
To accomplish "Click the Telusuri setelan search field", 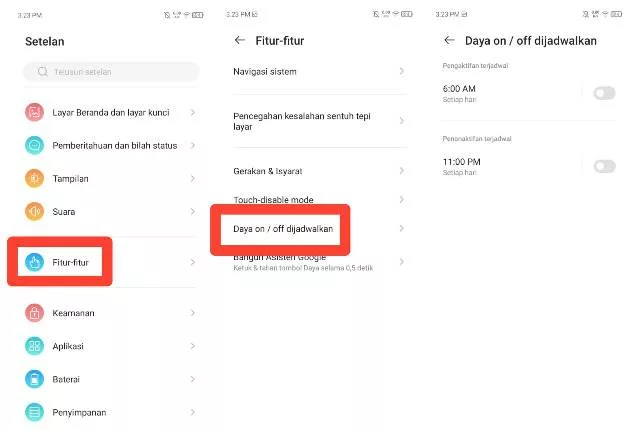I will pyautogui.click(x=110, y=72).
